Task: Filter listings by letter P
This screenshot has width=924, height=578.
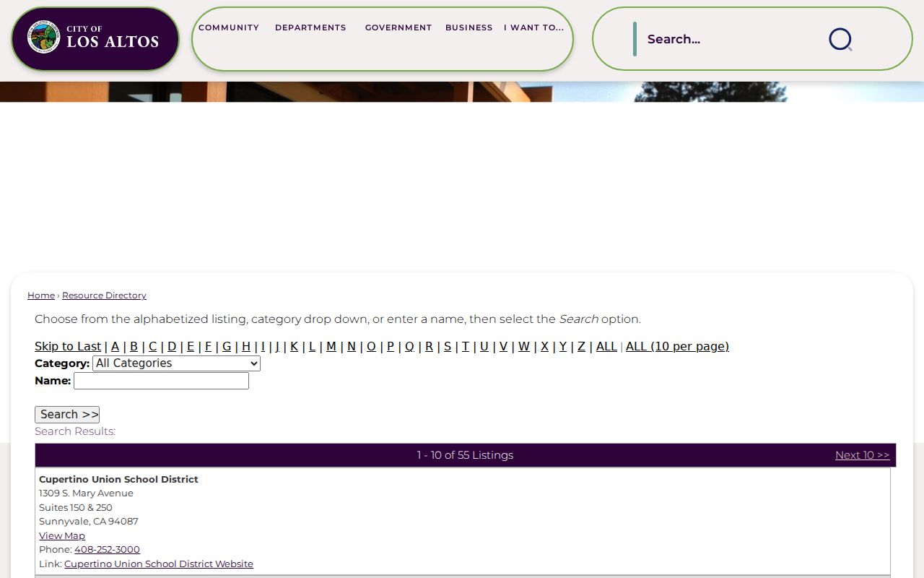Action: pyautogui.click(x=391, y=347)
